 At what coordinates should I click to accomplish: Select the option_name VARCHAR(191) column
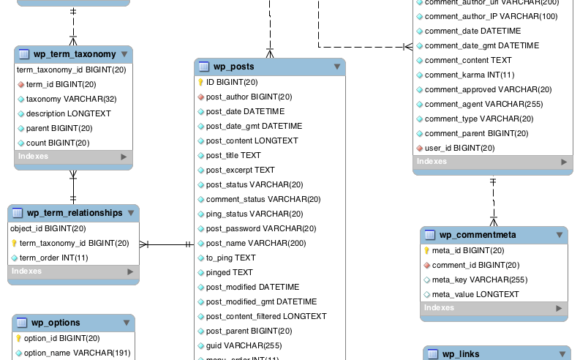coord(74,353)
